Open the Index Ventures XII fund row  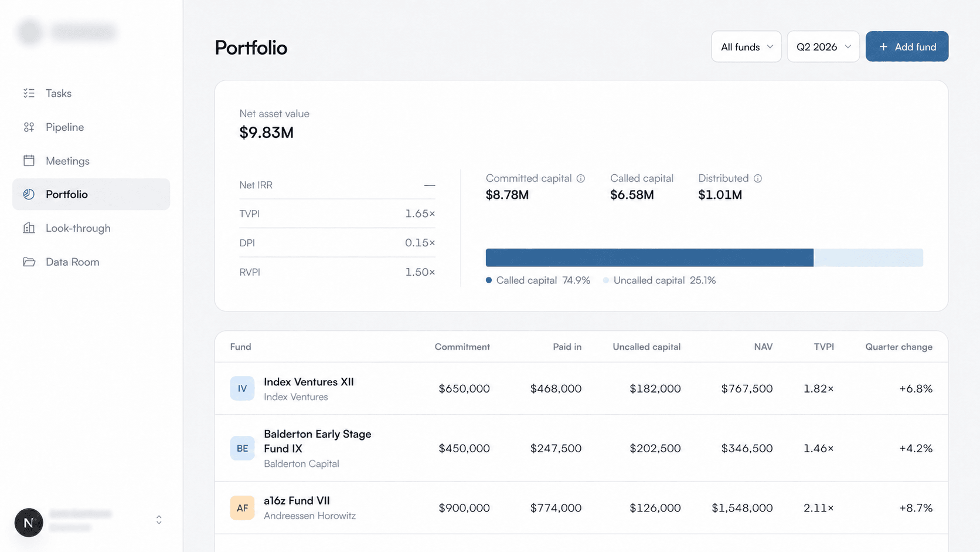[581, 388]
